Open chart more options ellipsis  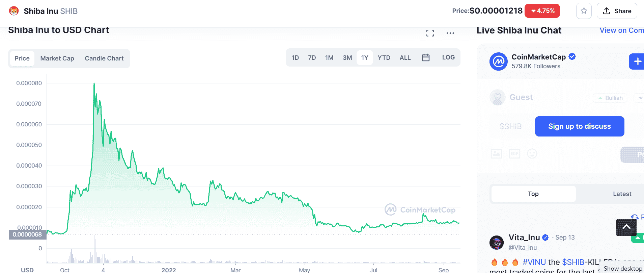450,33
